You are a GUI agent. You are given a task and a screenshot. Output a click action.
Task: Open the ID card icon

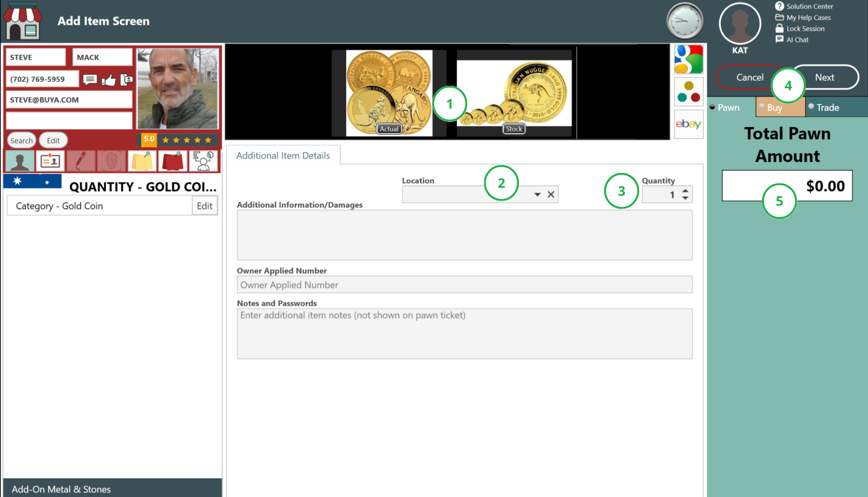pyautogui.click(x=51, y=161)
